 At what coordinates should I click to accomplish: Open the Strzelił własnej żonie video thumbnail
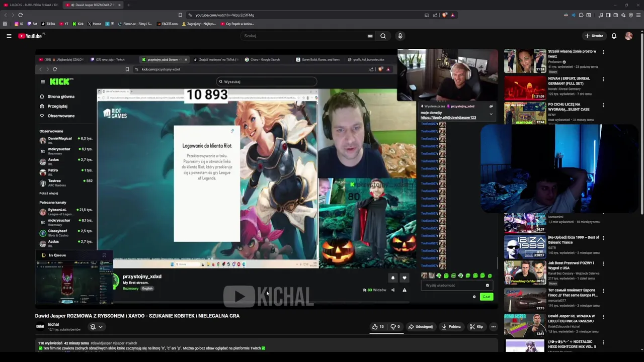click(525, 61)
